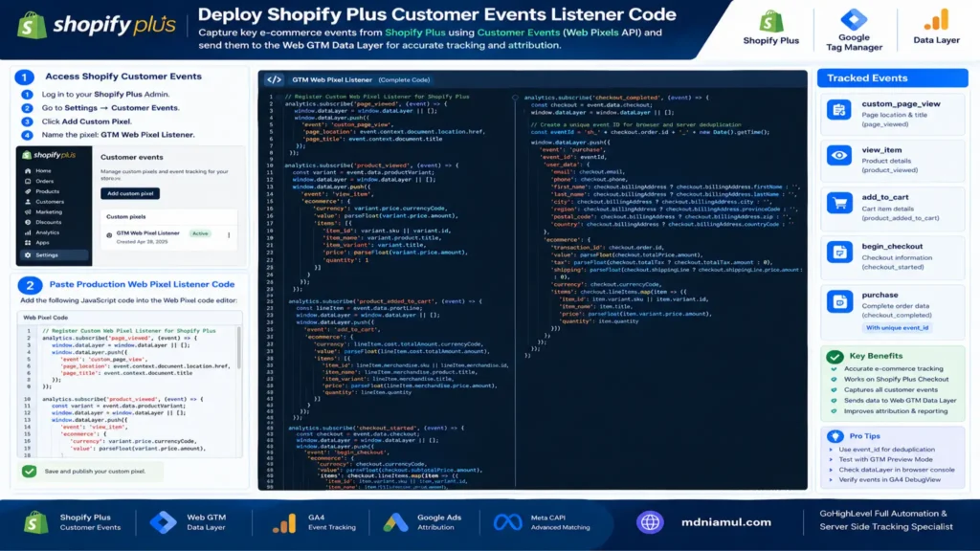Click the Home icon in the admin sidebar
980x551 pixels.
[x=28, y=170]
